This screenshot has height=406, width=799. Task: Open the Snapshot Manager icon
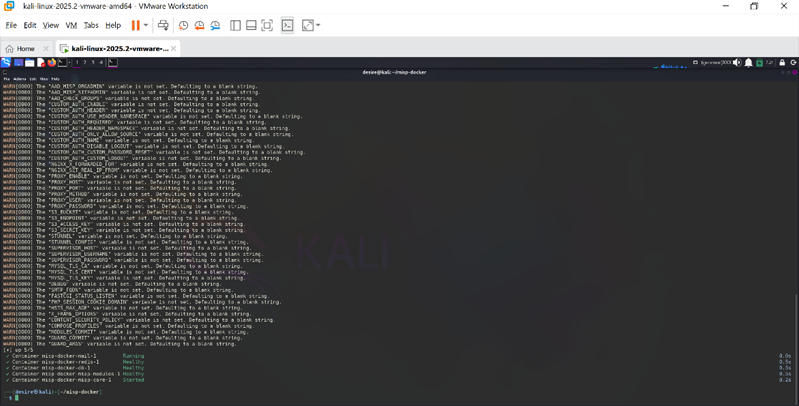216,25
